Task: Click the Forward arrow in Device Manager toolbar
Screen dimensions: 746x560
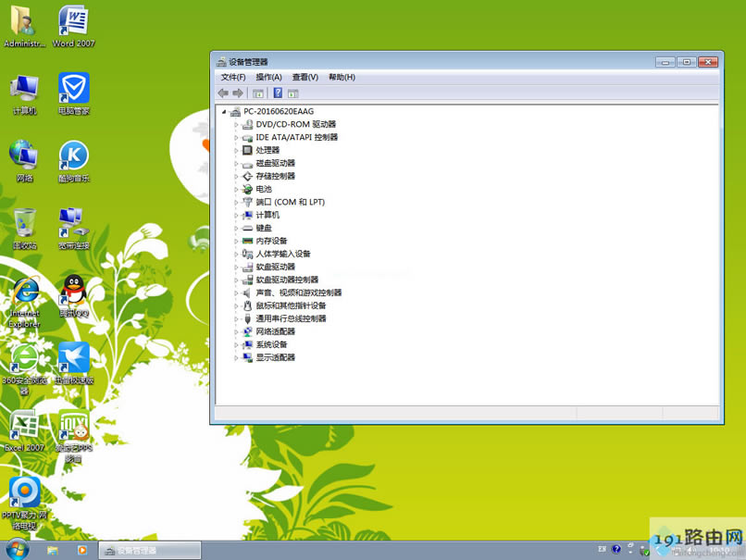Action: (238, 93)
